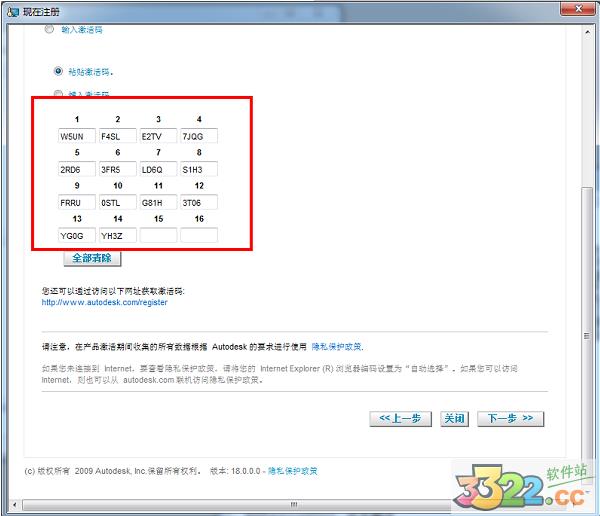Open the autodesk.com/register link
Viewport: 600px width, 516px height.
(104, 302)
